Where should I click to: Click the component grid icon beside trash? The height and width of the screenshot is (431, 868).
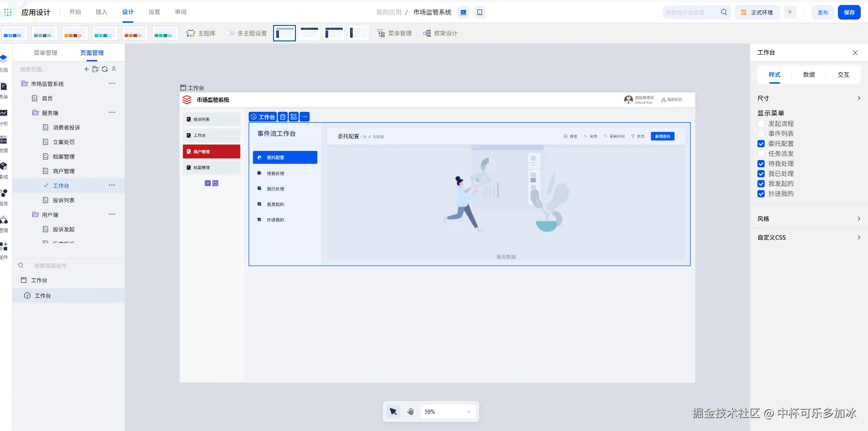pos(294,117)
